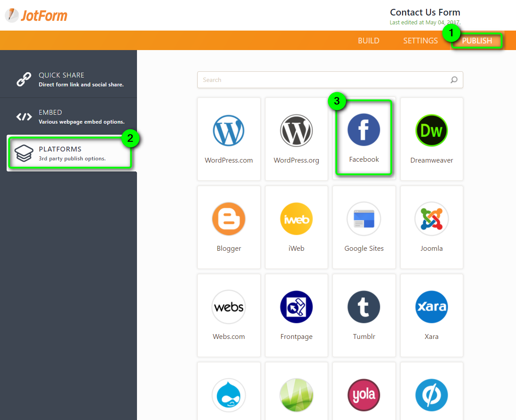
Task: Click the platform Search field
Action: (x=324, y=80)
